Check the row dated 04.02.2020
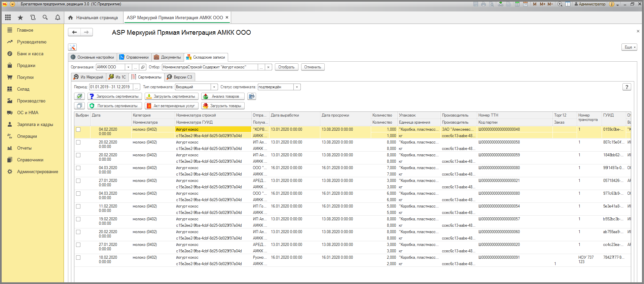This screenshot has height=284, width=644. pyautogui.click(x=78, y=129)
